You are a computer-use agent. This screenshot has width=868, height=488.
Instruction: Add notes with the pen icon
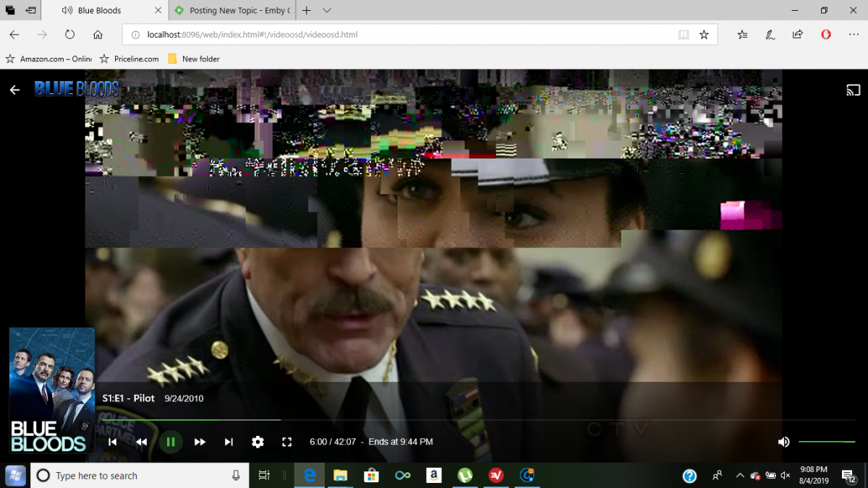point(770,35)
